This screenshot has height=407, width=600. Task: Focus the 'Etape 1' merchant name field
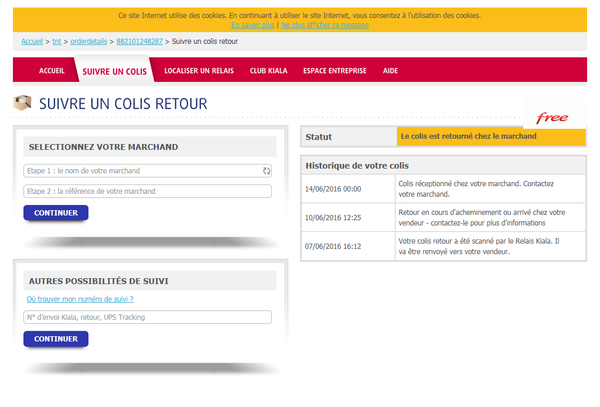140,171
